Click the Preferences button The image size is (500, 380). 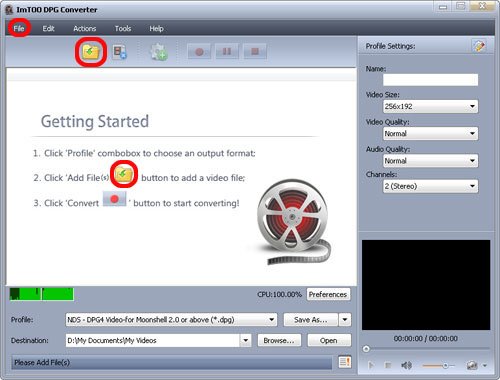(328, 294)
